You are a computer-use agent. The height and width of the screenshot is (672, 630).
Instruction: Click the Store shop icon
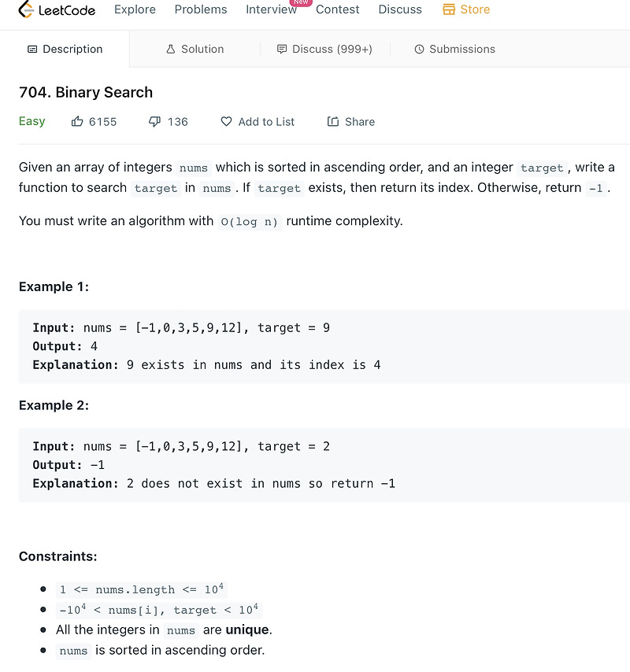(x=449, y=9)
